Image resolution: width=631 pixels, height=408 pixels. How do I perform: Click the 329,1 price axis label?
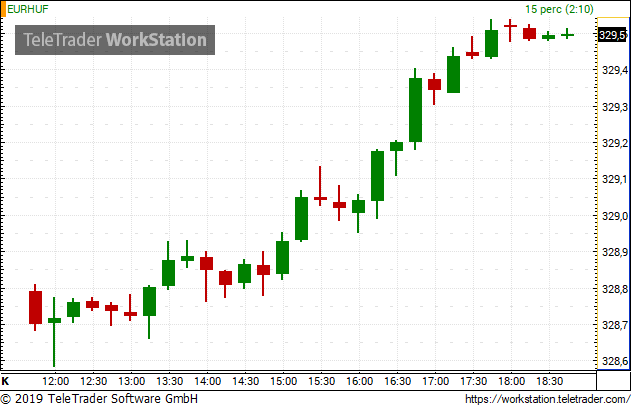click(615, 179)
